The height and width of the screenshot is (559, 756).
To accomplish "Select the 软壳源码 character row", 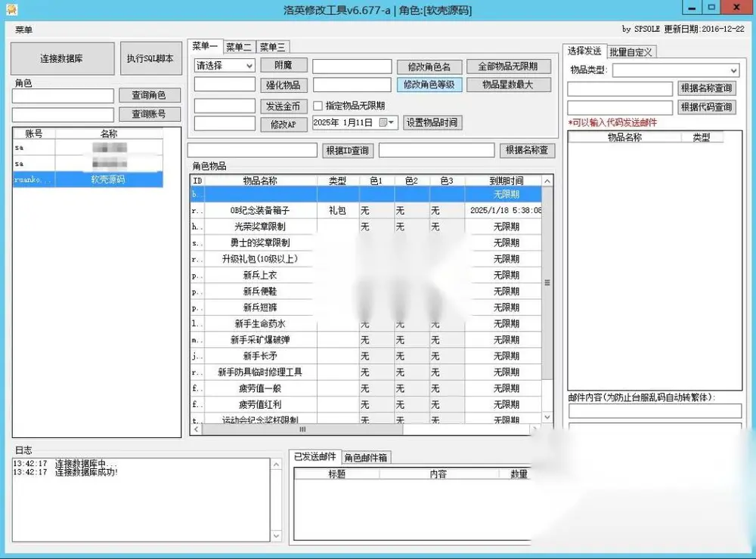I will click(x=88, y=179).
